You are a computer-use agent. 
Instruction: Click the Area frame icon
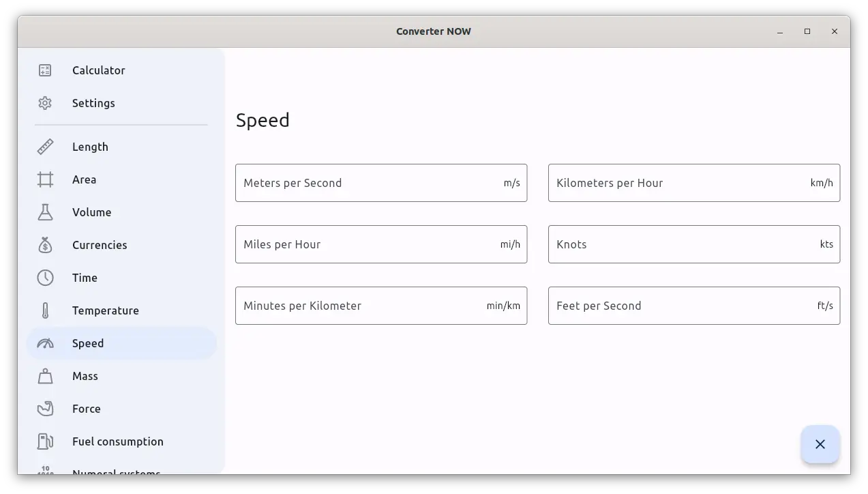coord(45,179)
